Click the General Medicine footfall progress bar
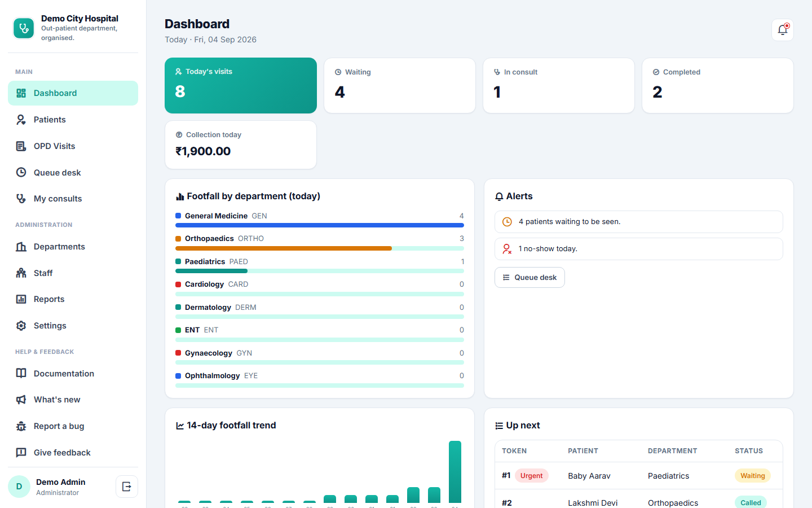This screenshot has width=812, height=508. [320, 225]
